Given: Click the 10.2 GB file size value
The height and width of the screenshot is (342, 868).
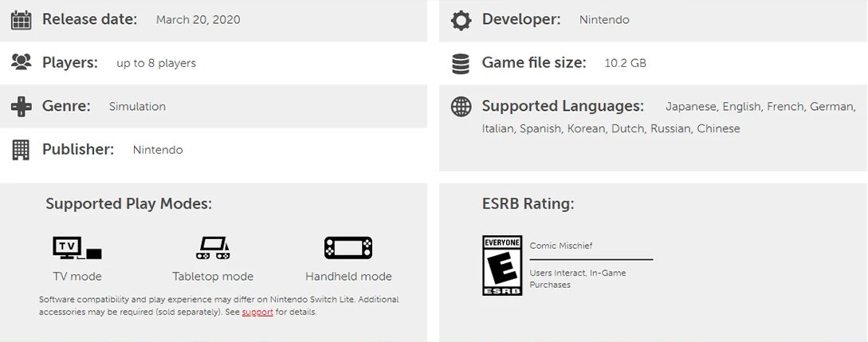Looking at the screenshot, I should 625,63.
